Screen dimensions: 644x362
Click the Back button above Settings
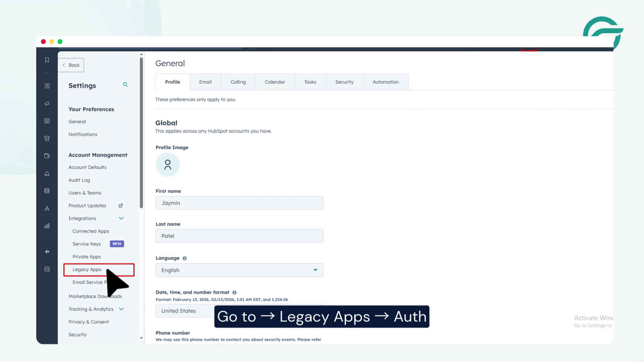click(x=71, y=65)
